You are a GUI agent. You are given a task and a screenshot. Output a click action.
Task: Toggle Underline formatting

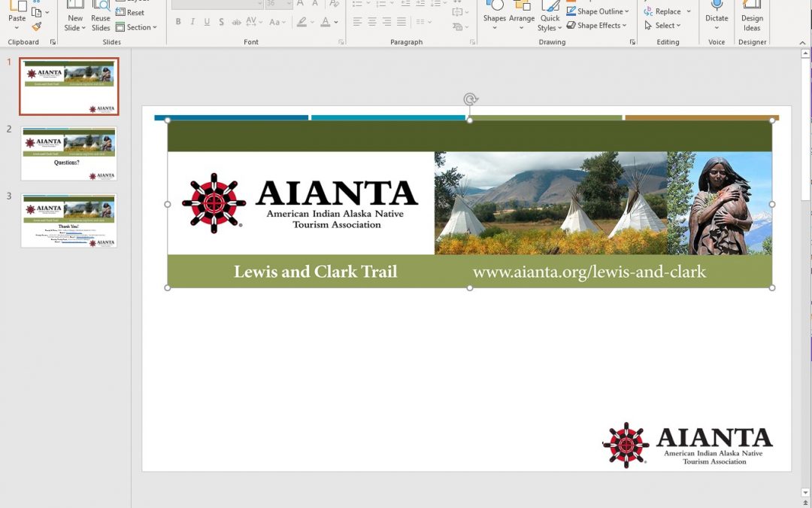208,22
